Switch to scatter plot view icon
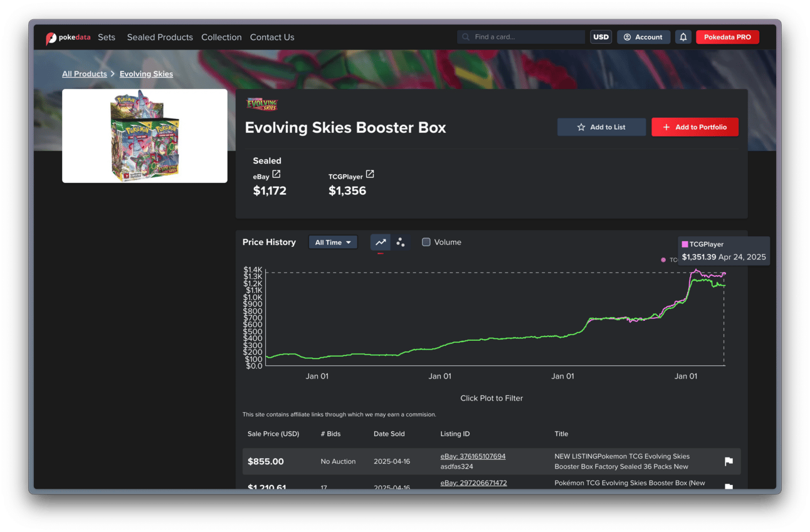This screenshot has height=532, width=810. (400, 243)
